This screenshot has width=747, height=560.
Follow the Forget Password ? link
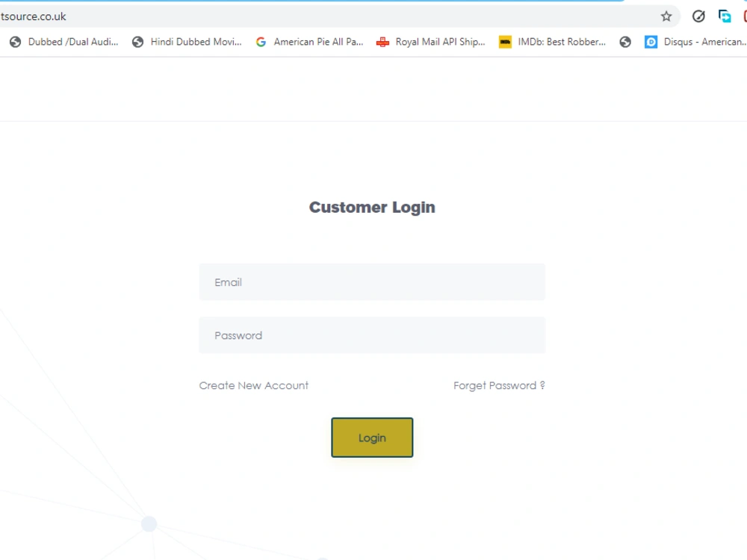click(x=499, y=385)
